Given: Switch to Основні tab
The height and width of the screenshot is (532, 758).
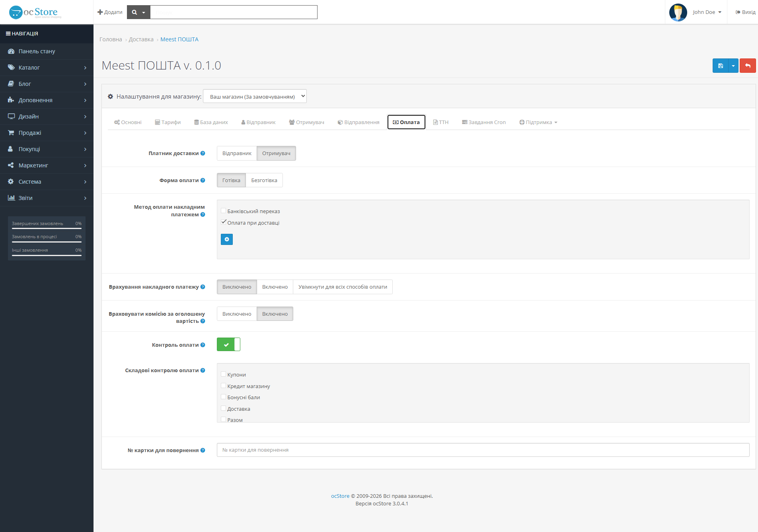Looking at the screenshot, I should pyautogui.click(x=128, y=122).
